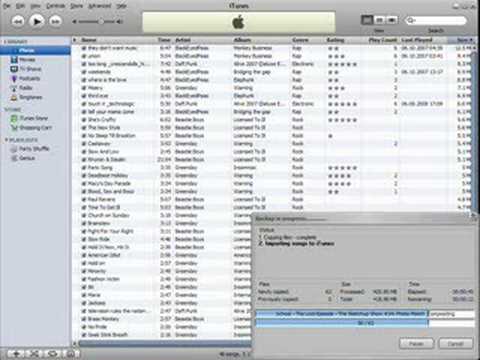Click add playlist plus button at bottom-left
Image resolution: width=480 pixels, height=360 pixels.
[16, 354]
